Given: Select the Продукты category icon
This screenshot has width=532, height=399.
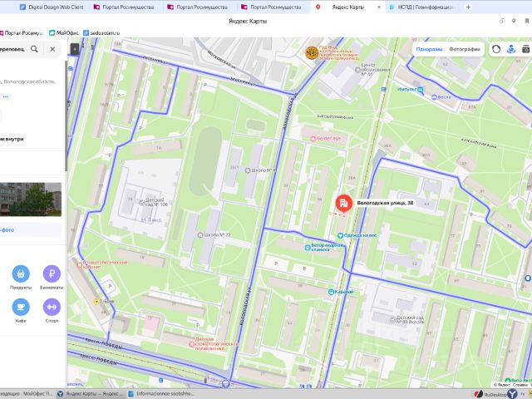Looking at the screenshot, I should coord(21,273).
